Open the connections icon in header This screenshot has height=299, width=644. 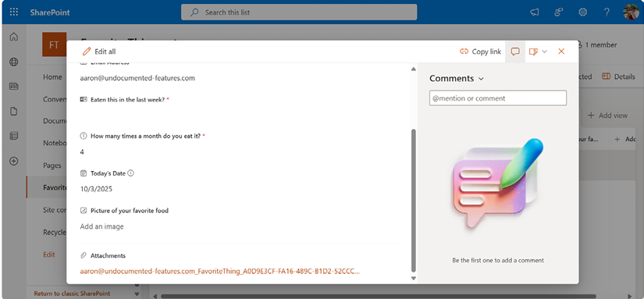point(558,12)
